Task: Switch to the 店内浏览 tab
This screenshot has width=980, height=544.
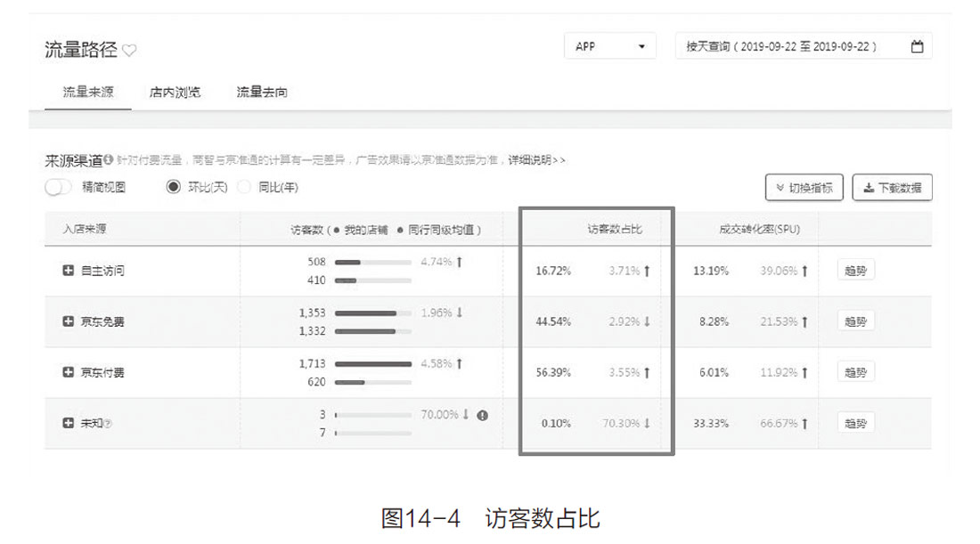Action: 175,92
